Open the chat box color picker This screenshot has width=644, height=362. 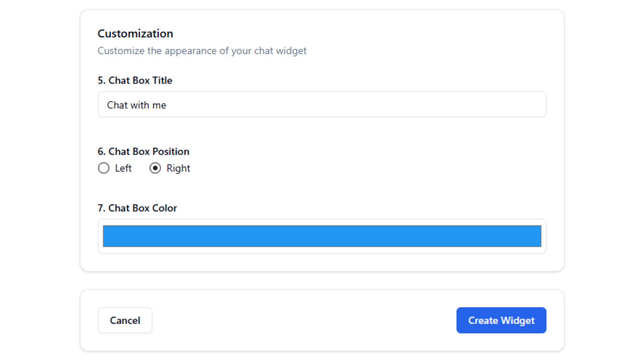322,236
